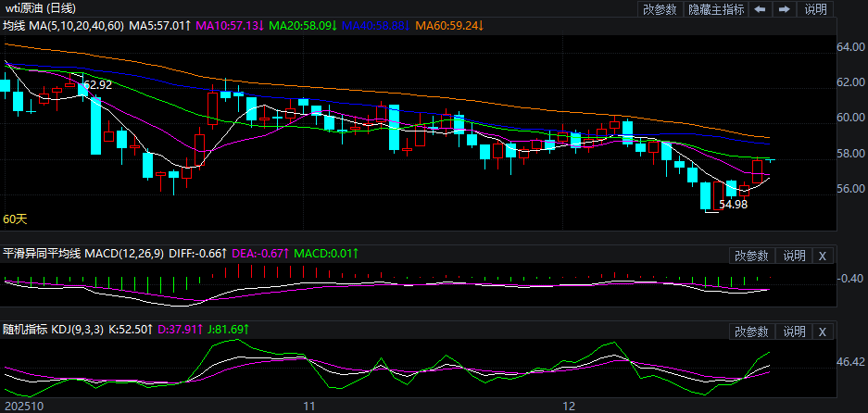Select the 均线 MA(5,10,20,40,60) indicator label
This screenshot has height=413, width=868.
[x=63, y=25]
